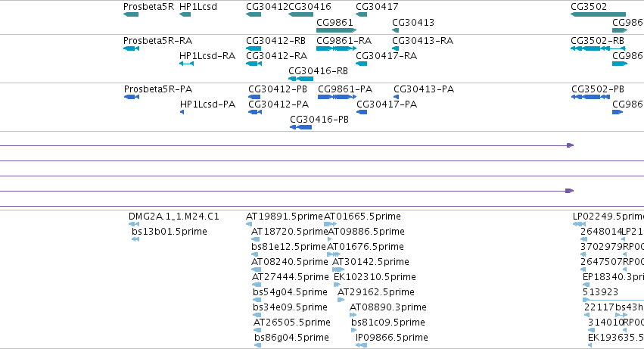The height and width of the screenshot is (349, 644).
Task: Select the CG30412-RA transcript glyph
Action: pos(254,64)
